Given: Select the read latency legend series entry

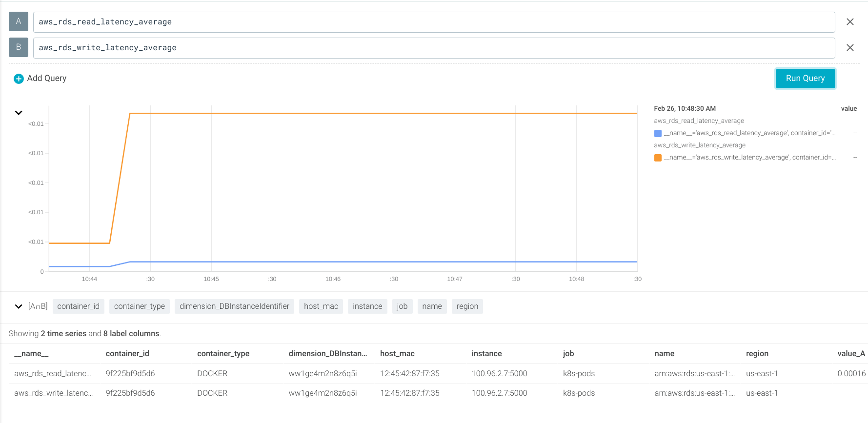Looking at the screenshot, I should 749,133.
